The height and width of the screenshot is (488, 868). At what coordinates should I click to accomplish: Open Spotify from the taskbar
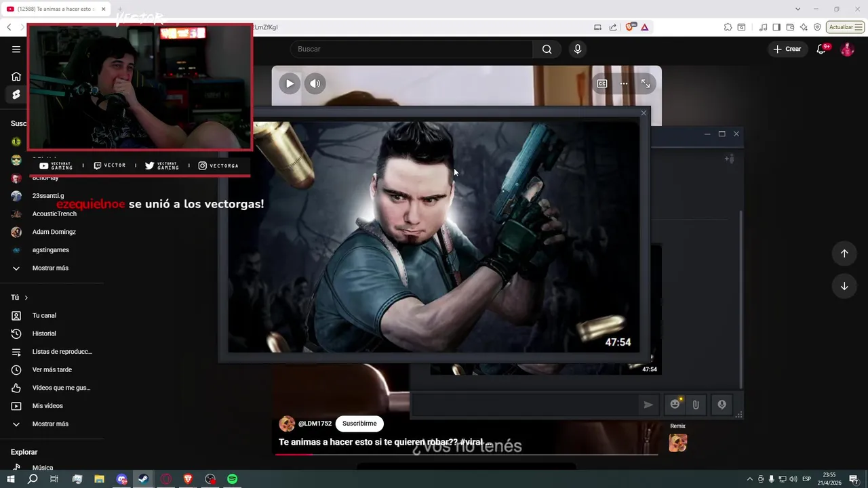point(232,479)
